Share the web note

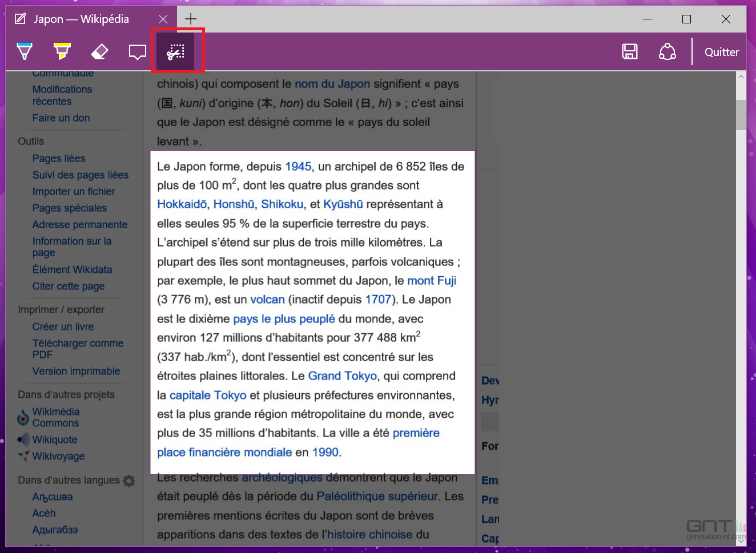tap(667, 51)
